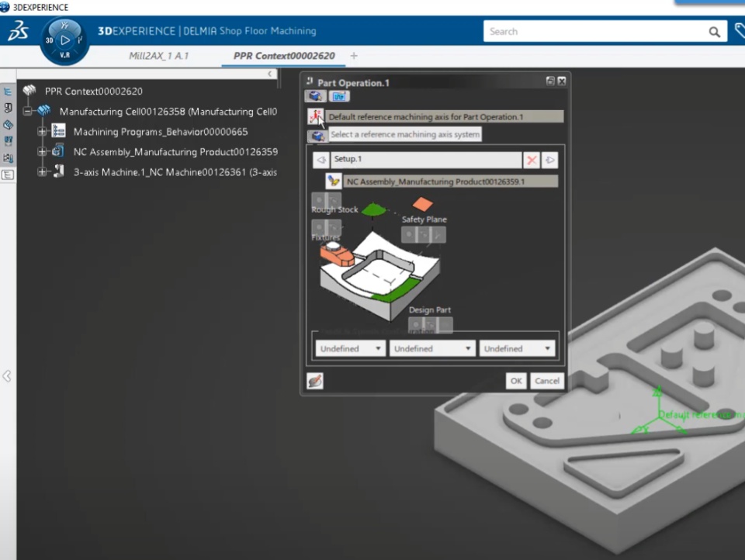745x560 pixels.
Task: Click the second Rough Stock selection button
Action: (334, 199)
